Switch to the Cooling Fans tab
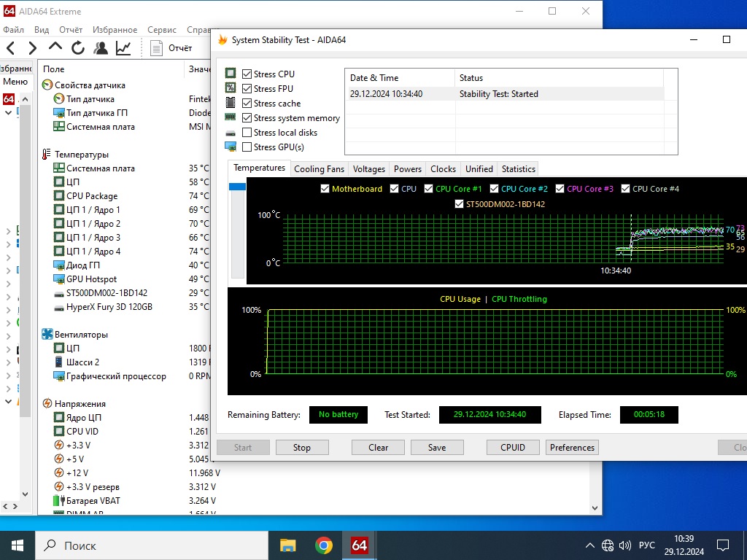 (x=319, y=169)
